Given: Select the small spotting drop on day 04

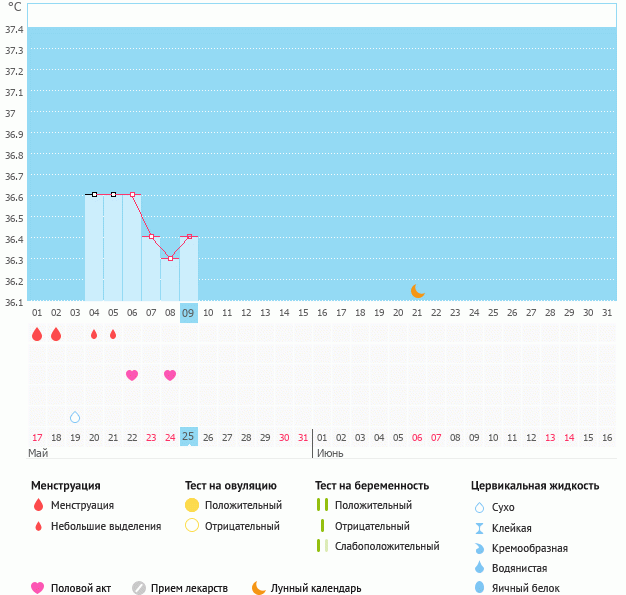Looking at the screenshot, I should click(x=94, y=334).
